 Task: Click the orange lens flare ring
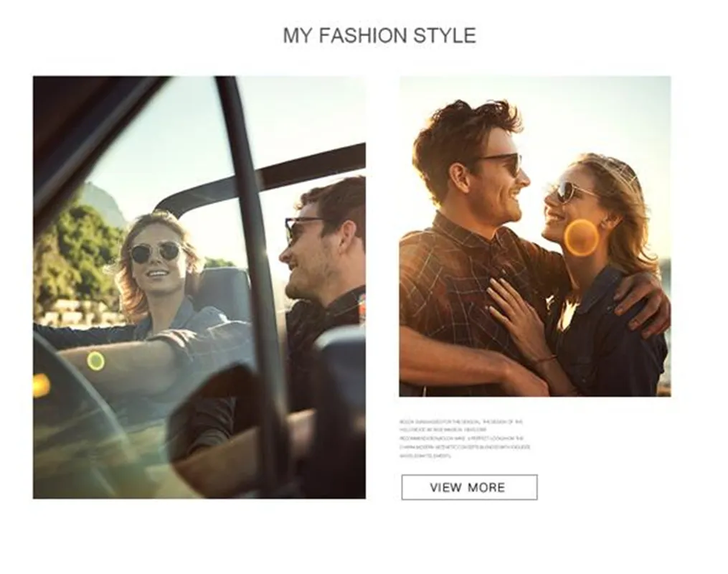pyautogui.click(x=581, y=237)
